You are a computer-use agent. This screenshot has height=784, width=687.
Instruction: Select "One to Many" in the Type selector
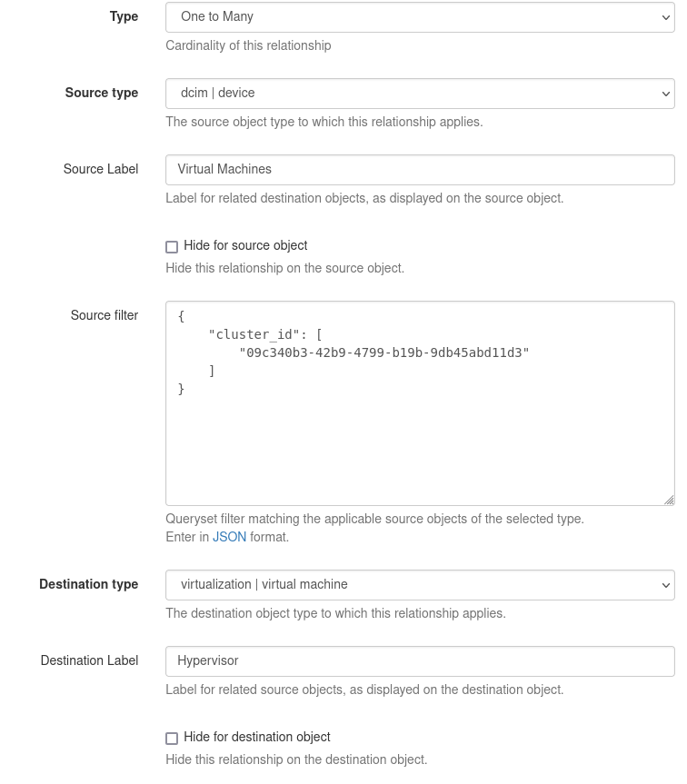tap(418, 16)
